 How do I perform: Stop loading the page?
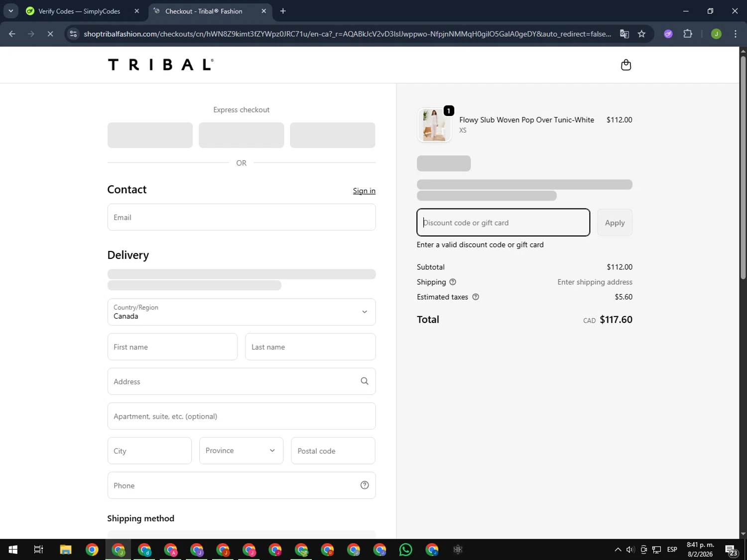[50, 34]
